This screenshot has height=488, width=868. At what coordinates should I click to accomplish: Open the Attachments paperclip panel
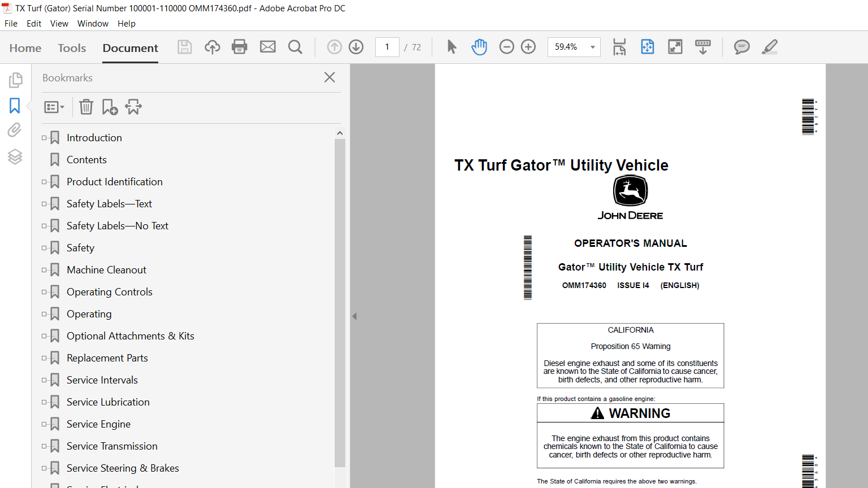(x=15, y=130)
